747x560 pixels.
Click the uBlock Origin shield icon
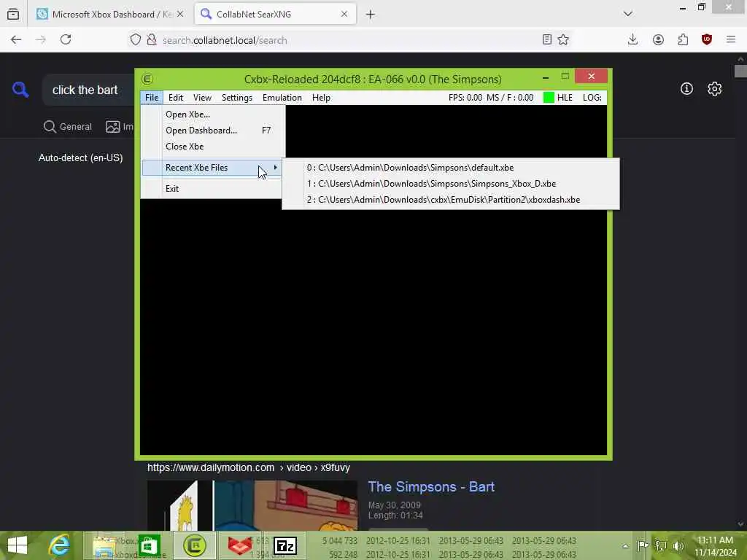click(x=707, y=39)
